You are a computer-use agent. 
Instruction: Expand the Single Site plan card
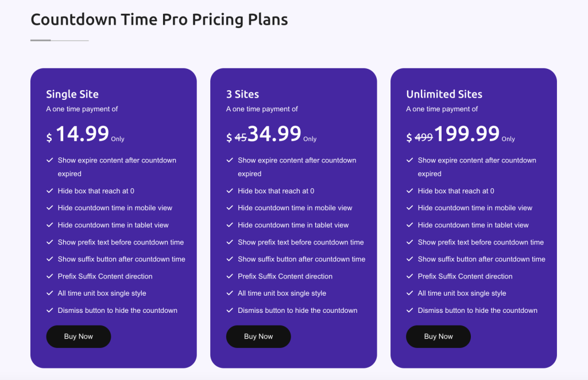click(113, 218)
